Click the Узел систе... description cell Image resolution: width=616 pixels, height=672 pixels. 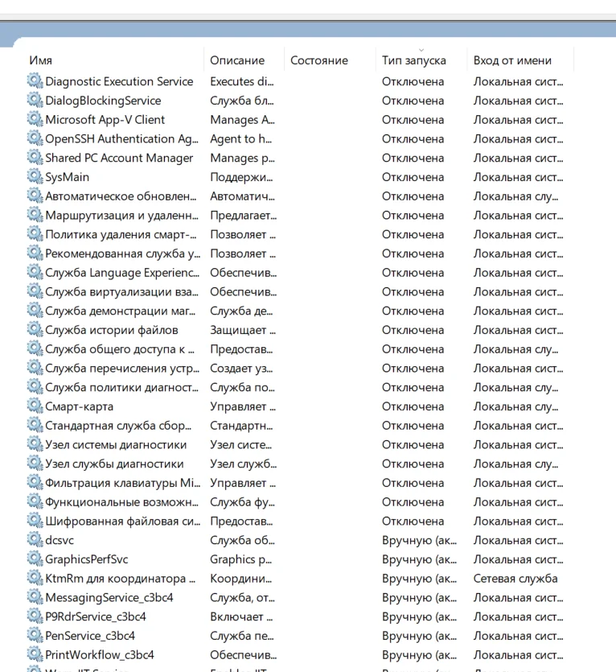click(x=240, y=445)
